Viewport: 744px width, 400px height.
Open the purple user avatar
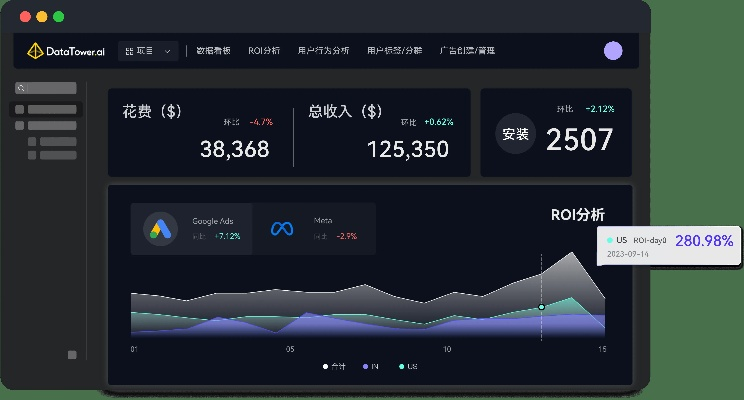click(x=613, y=51)
